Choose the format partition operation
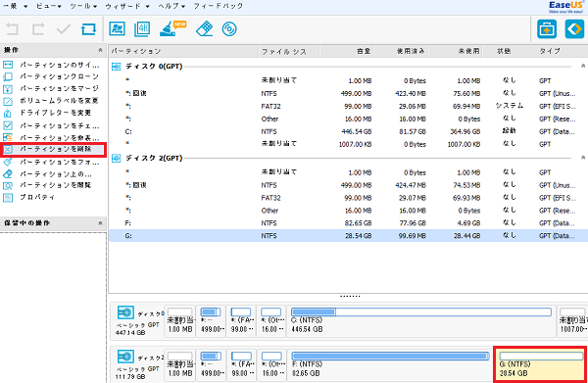The width and height of the screenshot is (588, 383). (x=52, y=163)
